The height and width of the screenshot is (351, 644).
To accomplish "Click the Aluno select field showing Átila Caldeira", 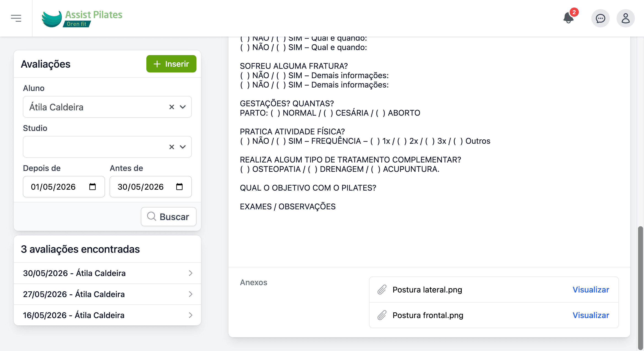I will pos(107,107).
